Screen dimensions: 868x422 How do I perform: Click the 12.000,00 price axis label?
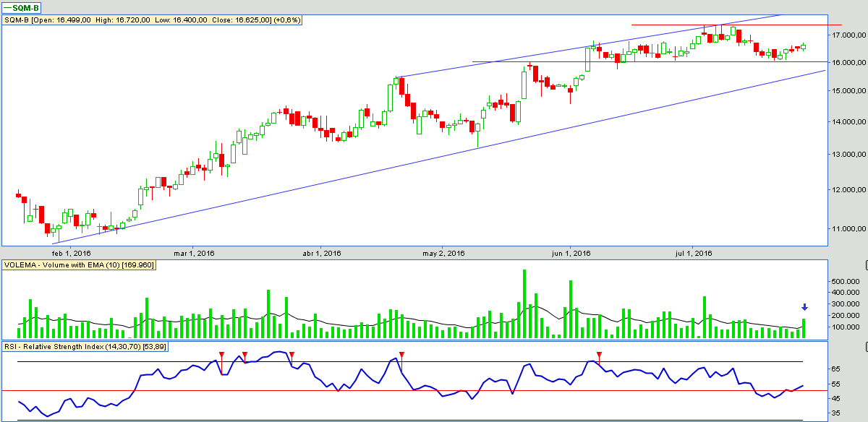tap(848, 190)
